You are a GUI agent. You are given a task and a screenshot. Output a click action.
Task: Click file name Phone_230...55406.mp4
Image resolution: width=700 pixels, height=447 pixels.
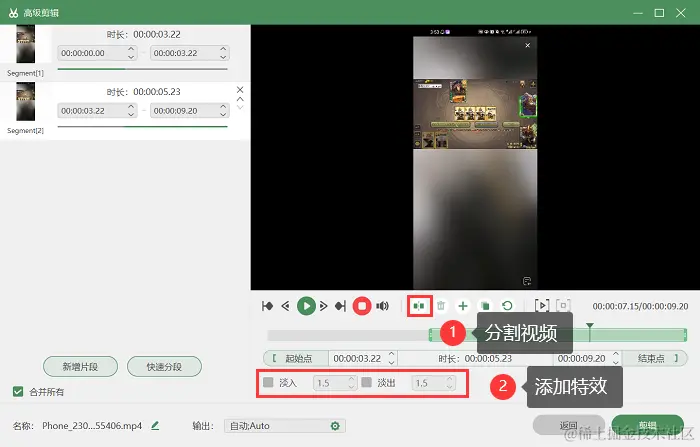click(x=92, y=426)
